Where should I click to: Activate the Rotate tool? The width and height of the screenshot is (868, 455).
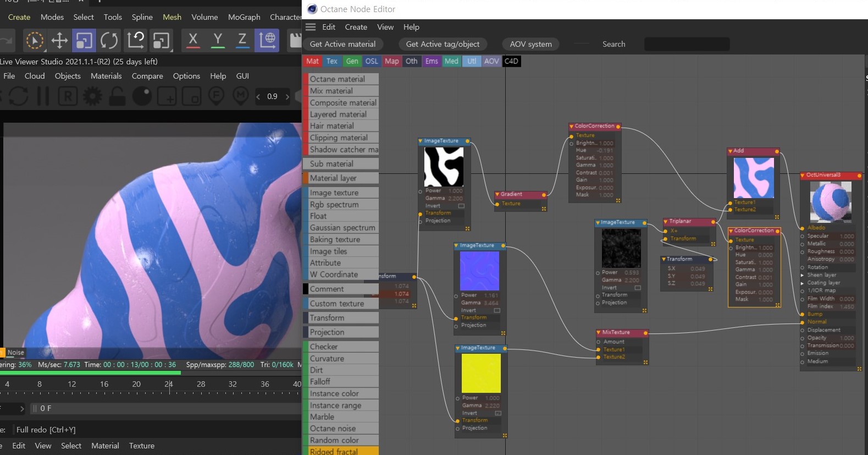pos(109,40)
